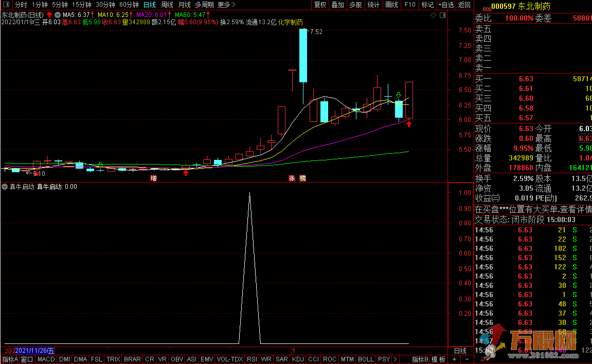Expand the 更多 periods menu

pyautogui.click(x=226, y=5)
